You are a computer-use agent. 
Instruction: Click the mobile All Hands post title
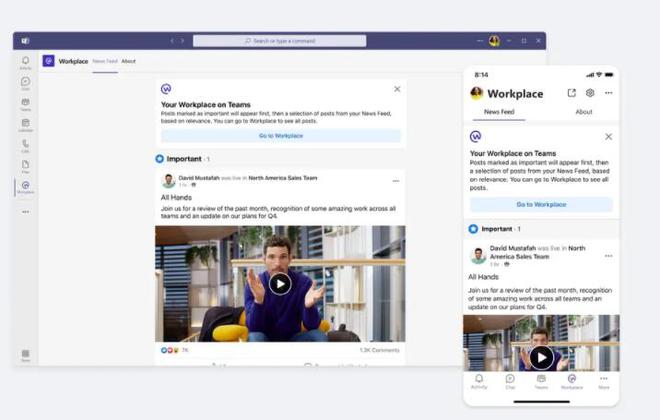point(483,277)
